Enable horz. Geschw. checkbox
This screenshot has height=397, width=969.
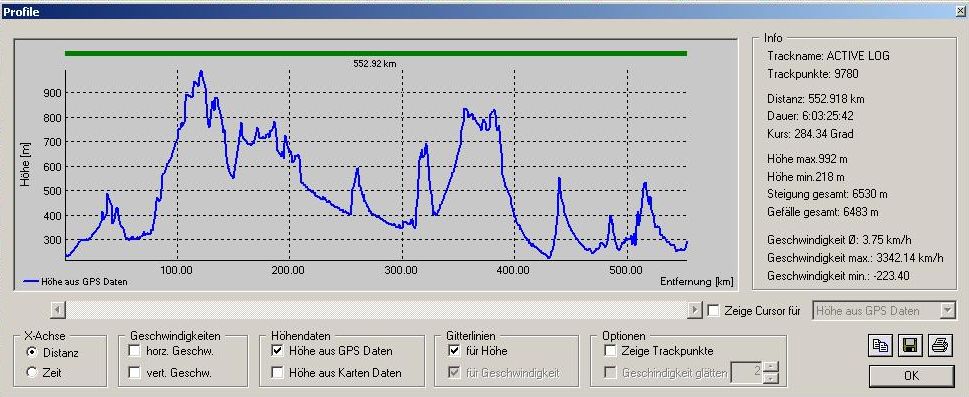[134, 351]
